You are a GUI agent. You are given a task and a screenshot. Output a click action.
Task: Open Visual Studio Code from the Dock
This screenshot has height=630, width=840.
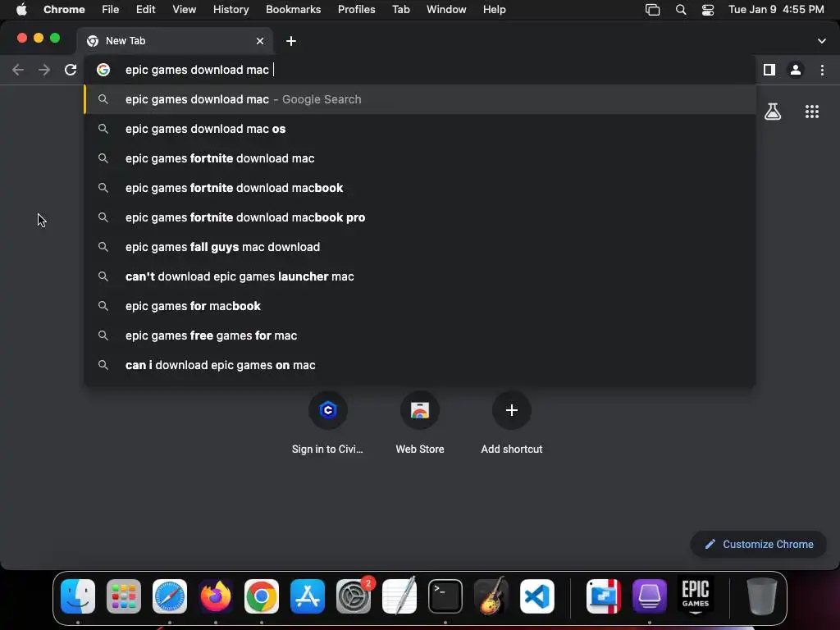(x=537, y=596)
